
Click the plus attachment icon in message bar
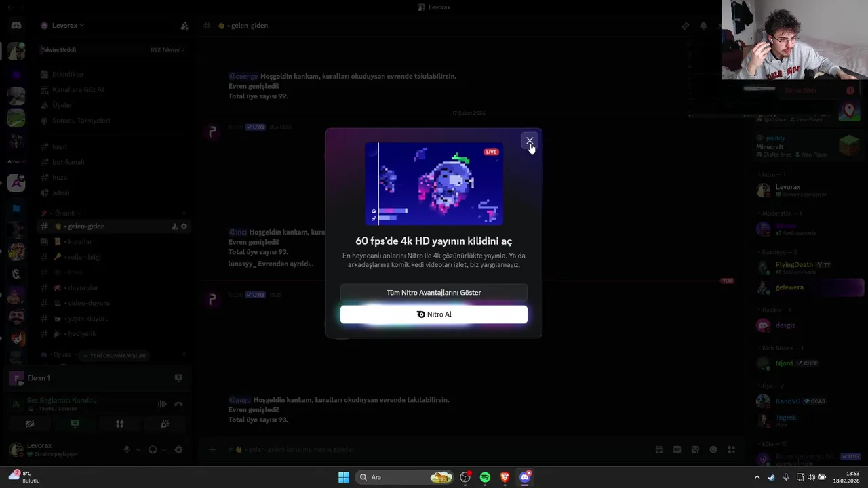212,449
